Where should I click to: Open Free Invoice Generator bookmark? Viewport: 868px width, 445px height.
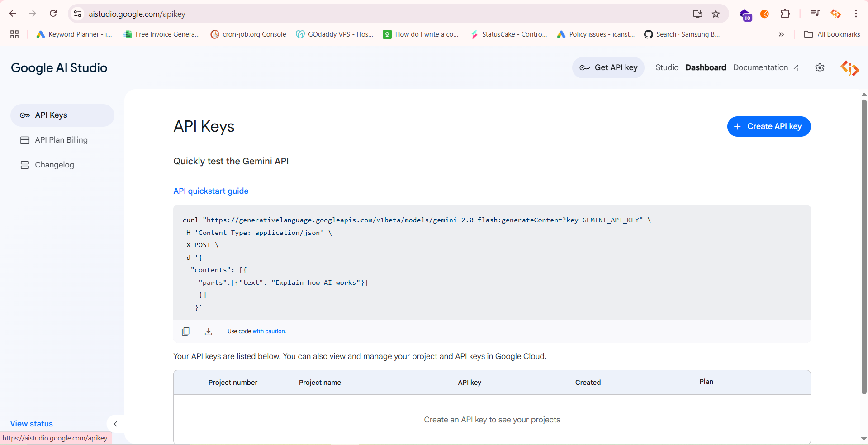pyautogui.click(x=161, y=34)
